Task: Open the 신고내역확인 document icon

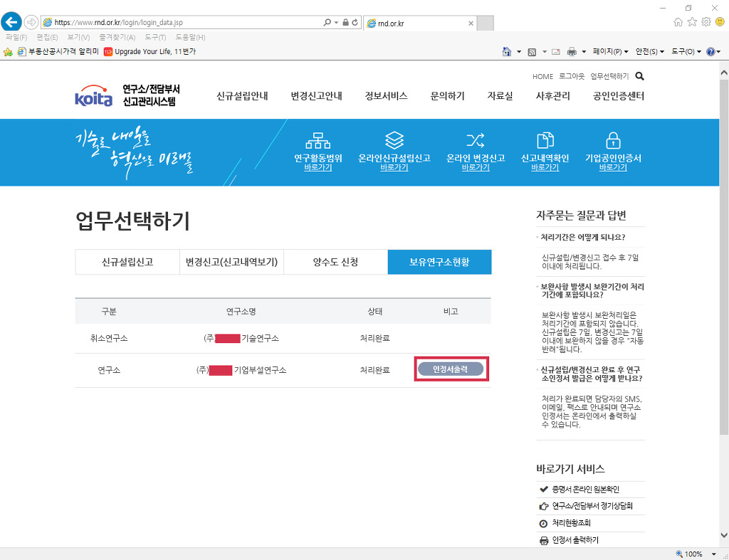Action: [x=545, y=139]
